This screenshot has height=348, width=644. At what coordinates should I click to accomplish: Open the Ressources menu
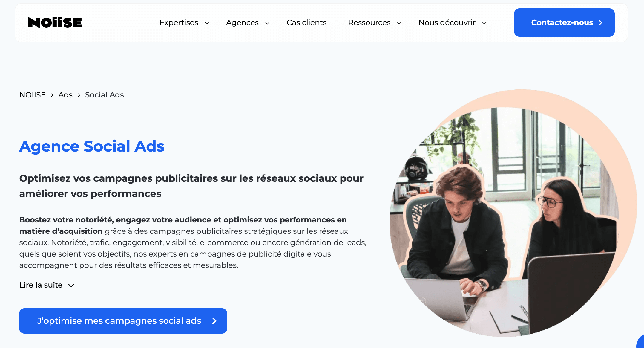(x=375, y=23)
